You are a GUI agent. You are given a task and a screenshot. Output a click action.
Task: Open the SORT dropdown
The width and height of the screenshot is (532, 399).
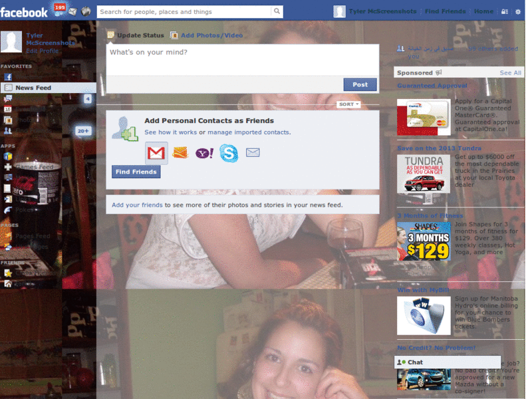(x=348, y=104)
